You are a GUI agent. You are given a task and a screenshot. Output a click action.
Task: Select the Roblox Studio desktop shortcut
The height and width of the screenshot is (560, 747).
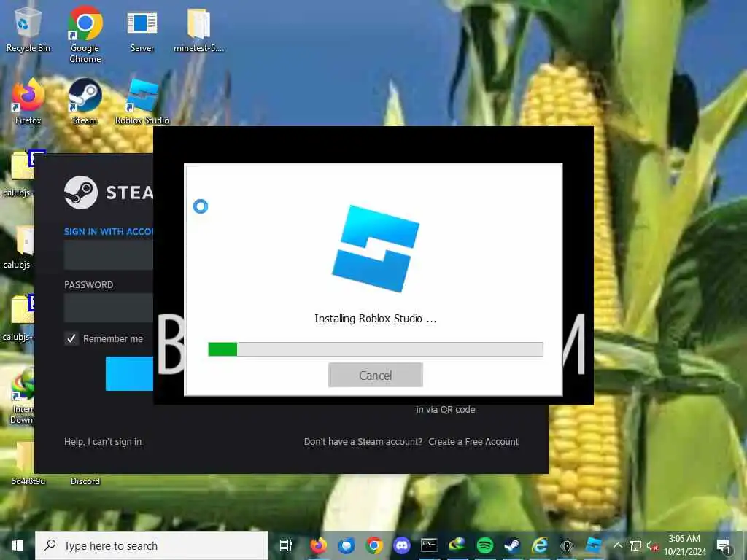coord(142,102)
